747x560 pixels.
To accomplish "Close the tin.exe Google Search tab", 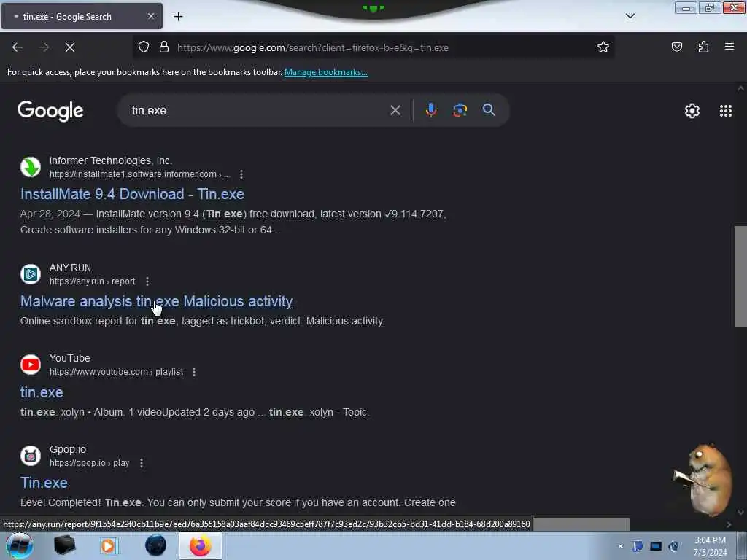I will point(151,16).
